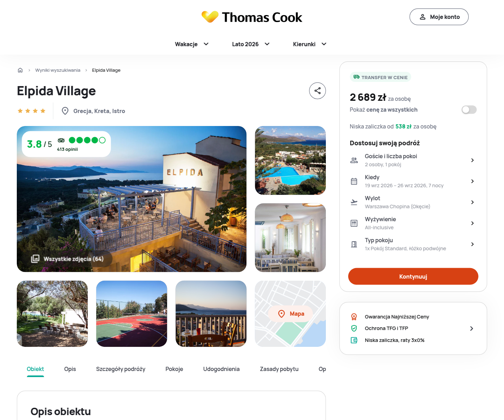
Task: Open Goście i liczba pokoi options
Action: pyautogui.click(x=413, y=160)
